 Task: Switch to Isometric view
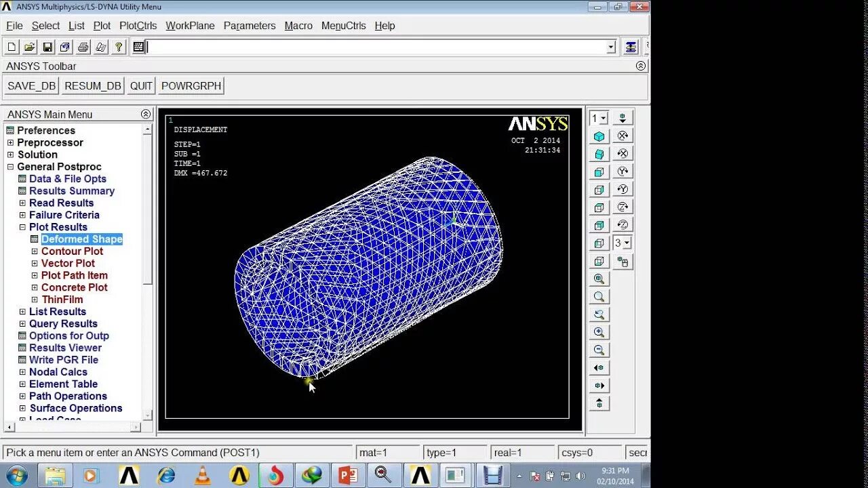click(x=599, y=136)
